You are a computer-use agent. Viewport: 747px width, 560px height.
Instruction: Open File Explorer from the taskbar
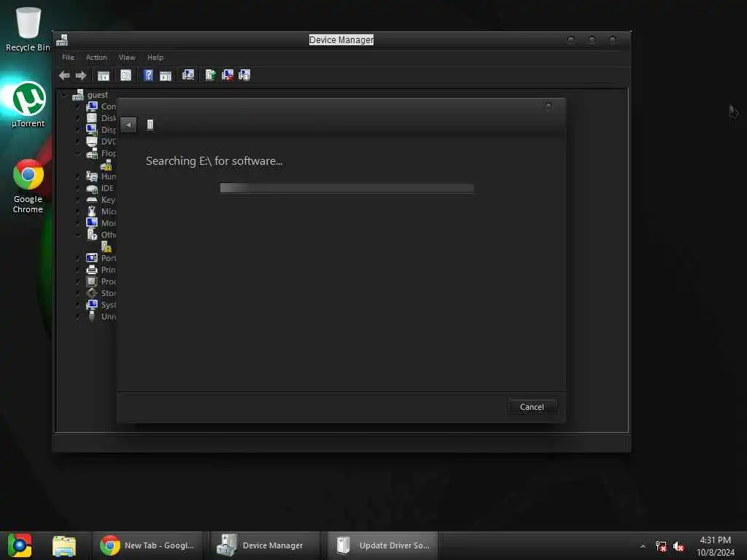(x=64, y=545)
